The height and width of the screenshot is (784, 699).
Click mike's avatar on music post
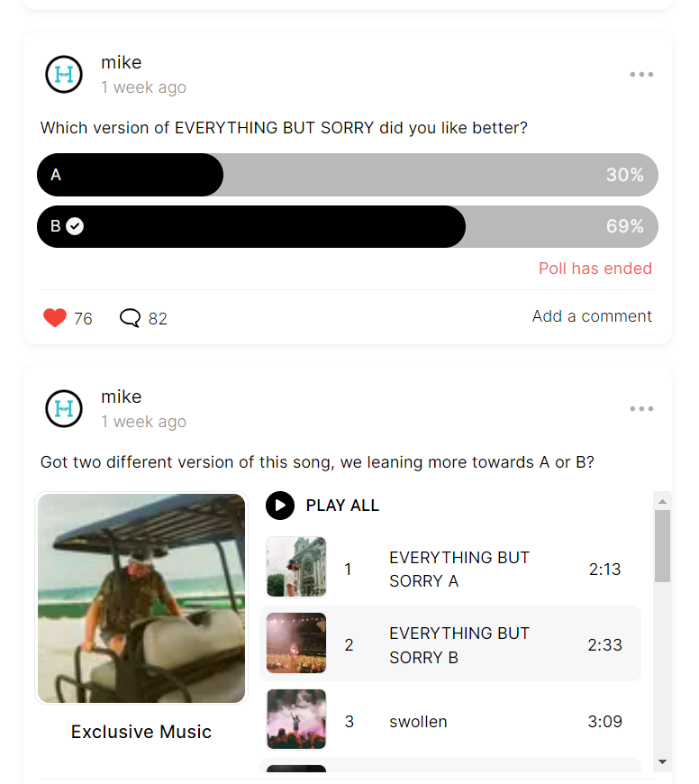coord(64,409)
